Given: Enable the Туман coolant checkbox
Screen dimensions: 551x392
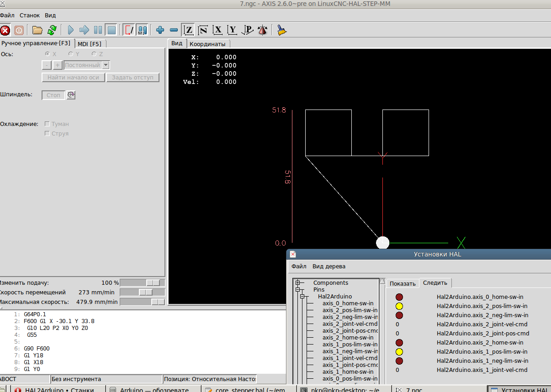Looking at the screenshot, I should pos(47,124).
